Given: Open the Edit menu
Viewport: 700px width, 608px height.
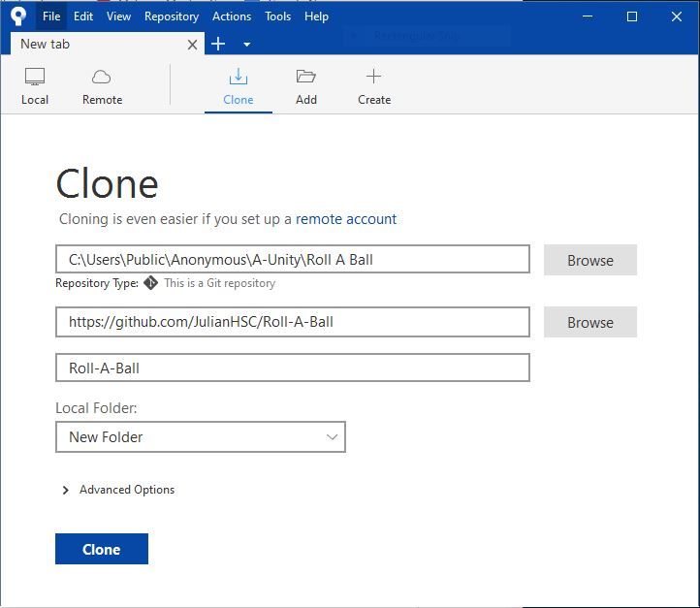Looking at the screenshot, I should (x=83, y=16).
